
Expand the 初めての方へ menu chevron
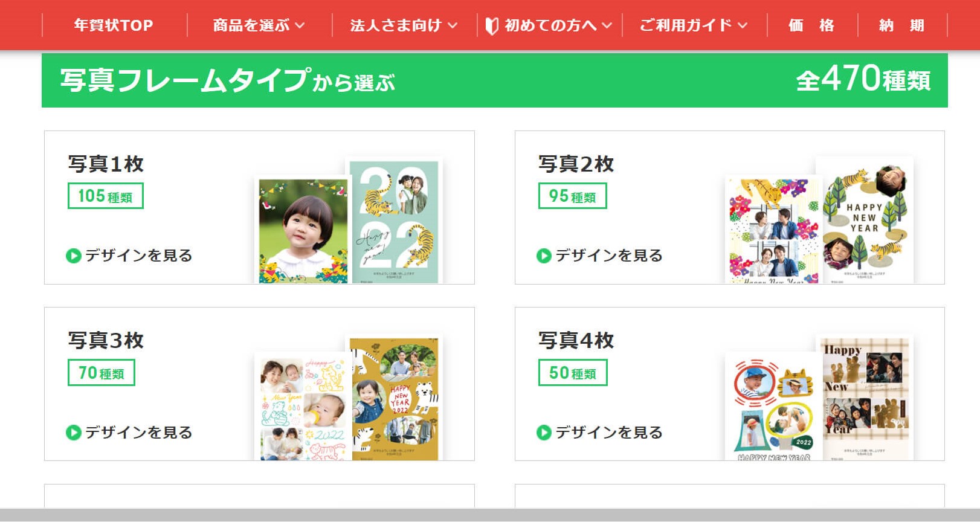pyautogui.click(x=607, y=25)
